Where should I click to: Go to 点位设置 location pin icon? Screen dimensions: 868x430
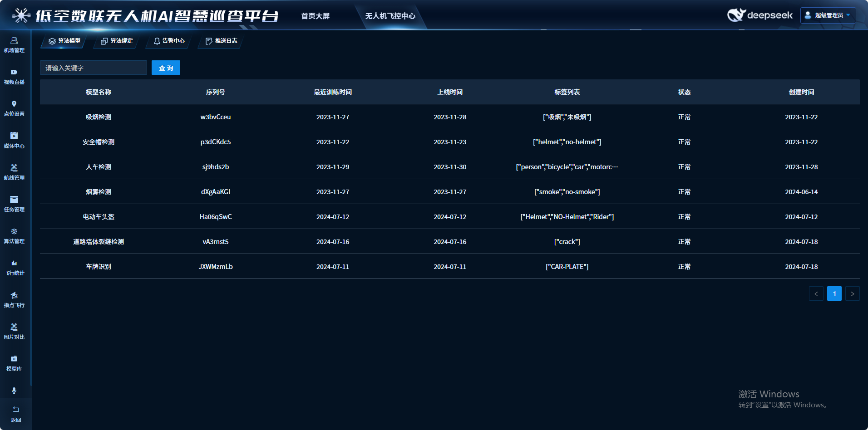pyautogui.click(x=14, y=104)
